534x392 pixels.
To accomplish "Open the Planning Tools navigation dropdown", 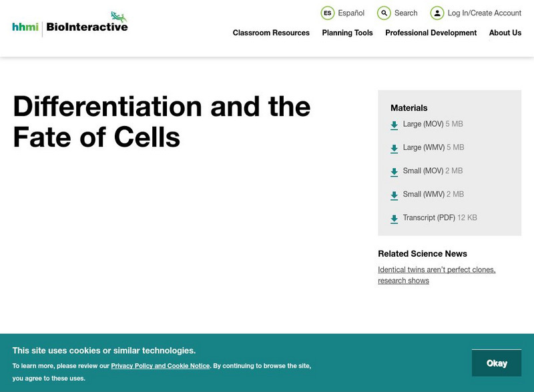I will tap(347, 33).
